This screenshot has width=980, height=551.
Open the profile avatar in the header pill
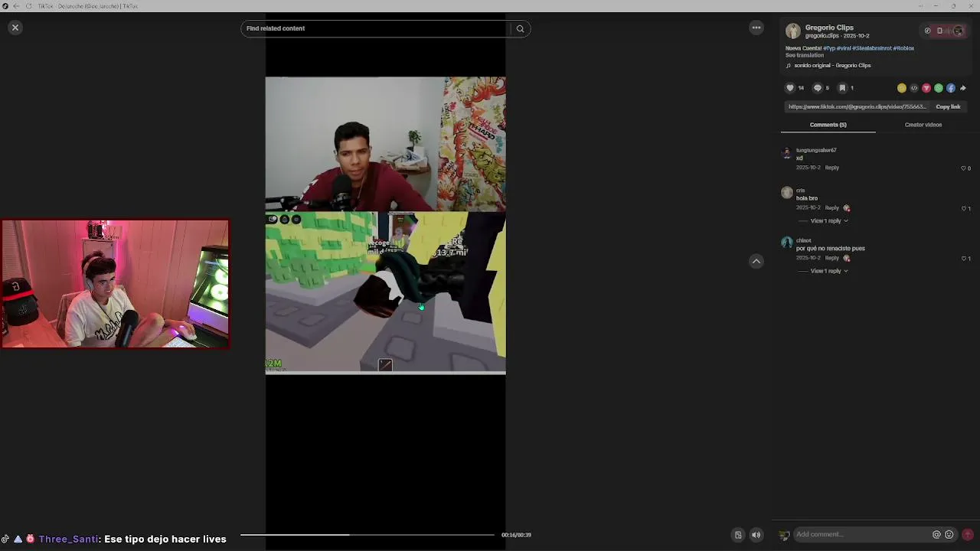[958, 31]
